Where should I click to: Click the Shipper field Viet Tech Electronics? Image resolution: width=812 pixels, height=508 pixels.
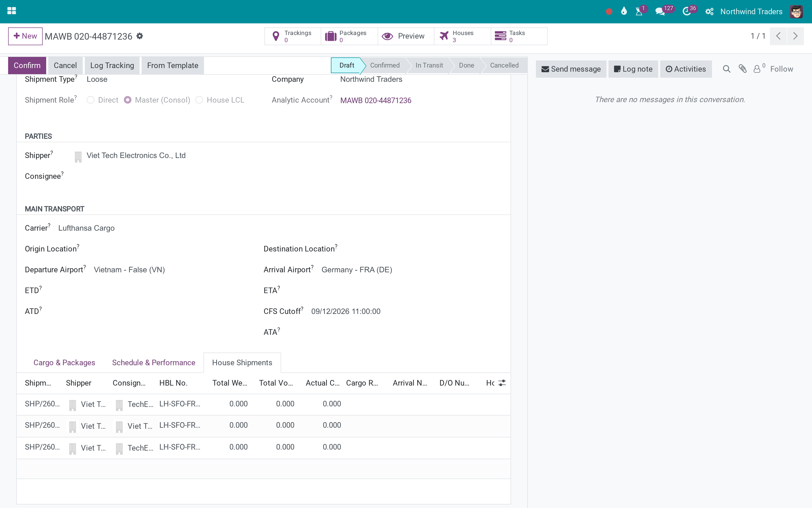click(x=136, y=155)
